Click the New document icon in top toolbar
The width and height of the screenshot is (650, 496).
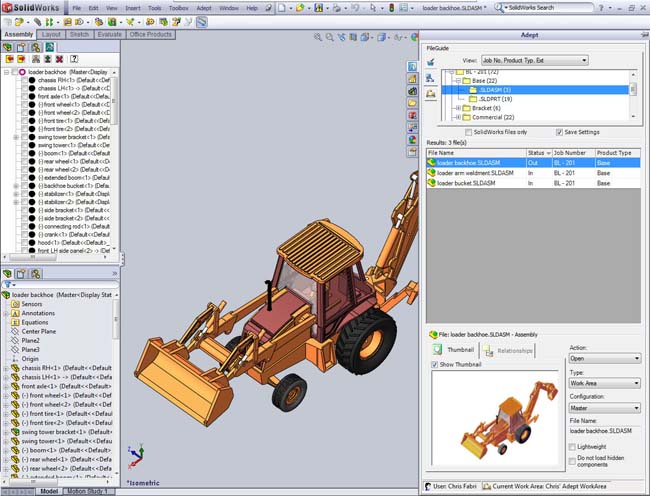tap(282, 8)
